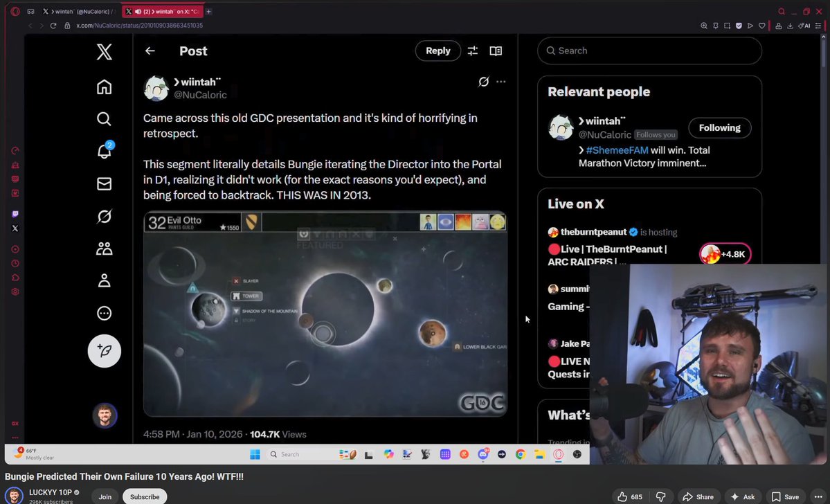This screenshot has height=504, width=830.
Task: Open a new browser tab with the plus
Action: click(208, 11)
